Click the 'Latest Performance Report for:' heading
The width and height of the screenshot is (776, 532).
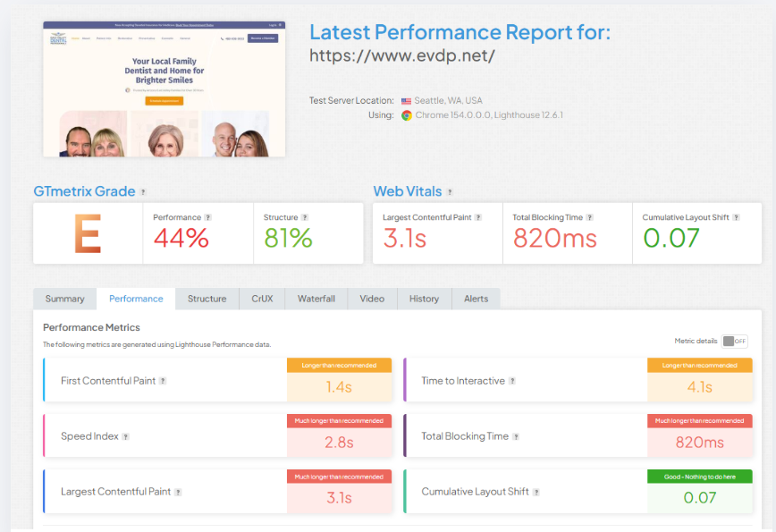click(460, 33)
